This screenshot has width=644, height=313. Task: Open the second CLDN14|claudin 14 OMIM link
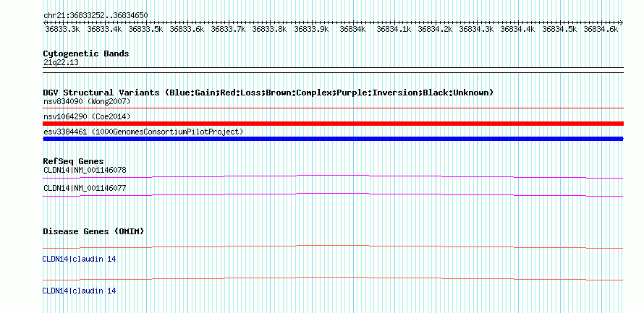pyautogui.click(x=80, y=291)
